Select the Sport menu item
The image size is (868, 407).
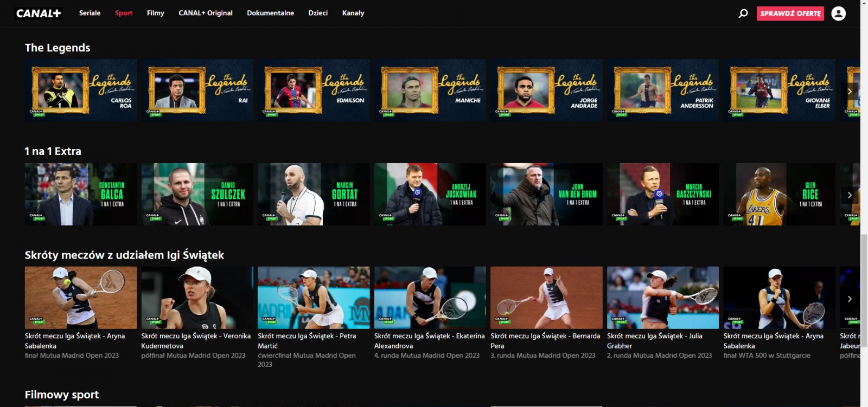[124, 13]
